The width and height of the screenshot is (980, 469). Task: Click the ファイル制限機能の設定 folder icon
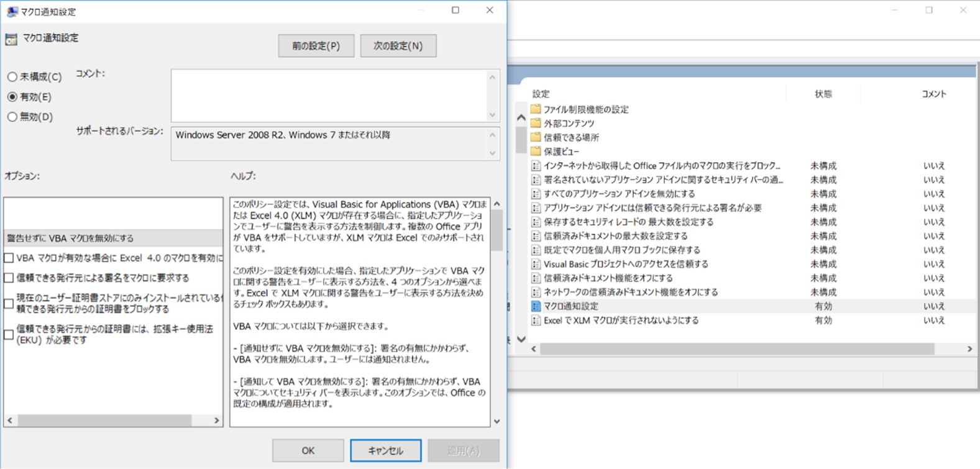(x=536, y=109)
